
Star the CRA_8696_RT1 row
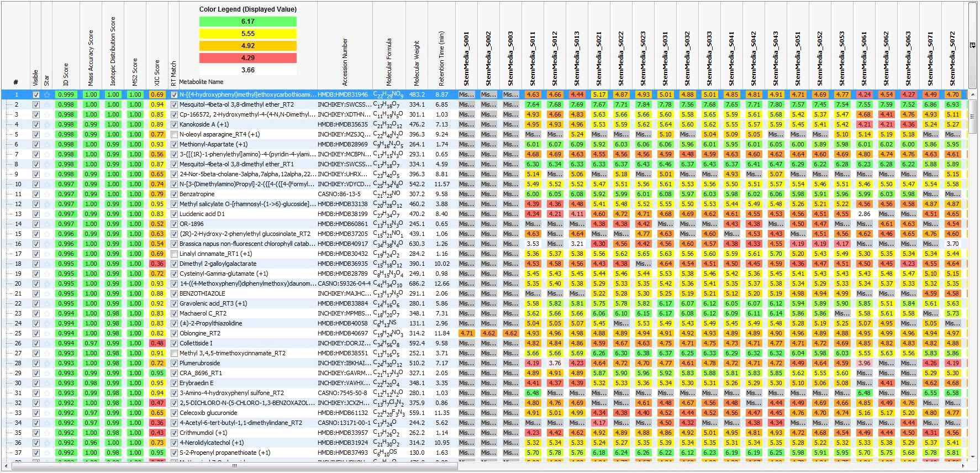point(47,373)
